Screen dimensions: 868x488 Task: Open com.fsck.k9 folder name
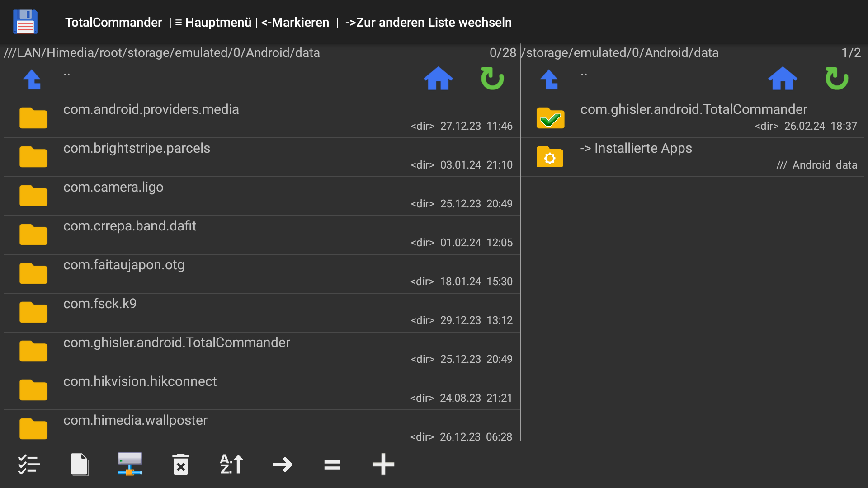100,304
